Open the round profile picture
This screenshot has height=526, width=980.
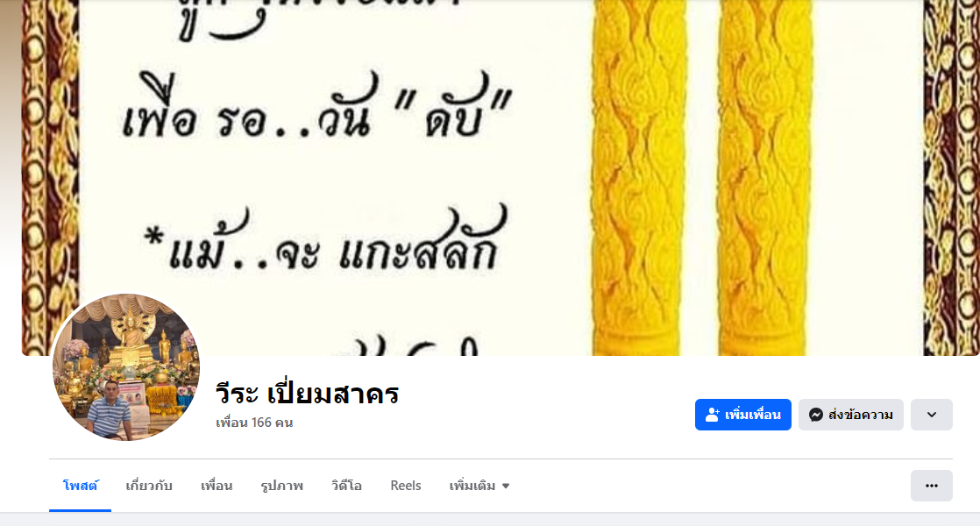(126, 367)
